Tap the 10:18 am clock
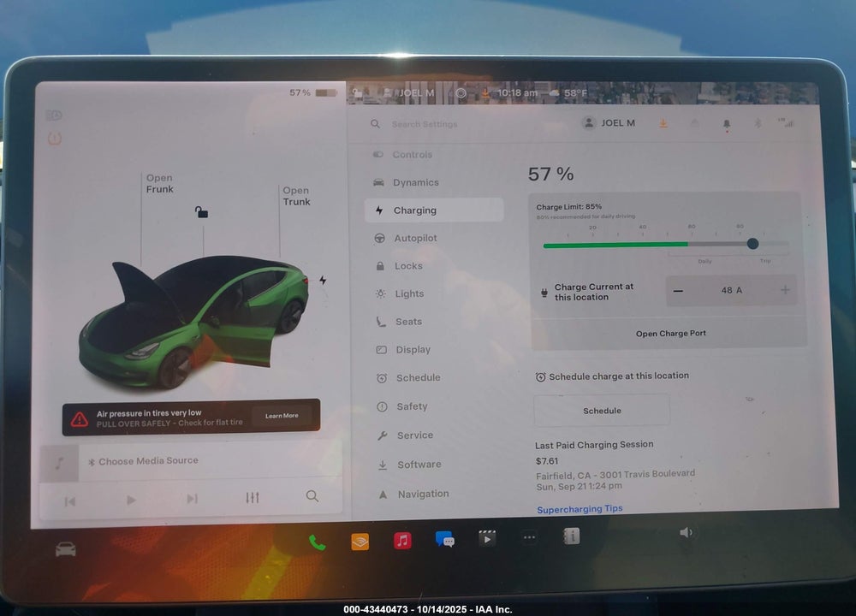Image resolution: width=856 pixels, height=616 pixels. click(x=517, y=92)
